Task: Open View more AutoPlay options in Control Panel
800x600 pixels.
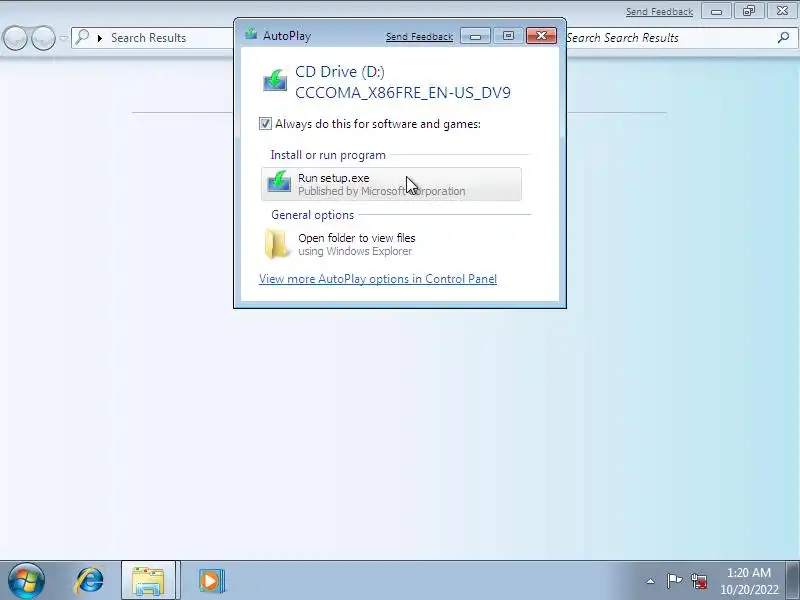Action: [378, 279]
